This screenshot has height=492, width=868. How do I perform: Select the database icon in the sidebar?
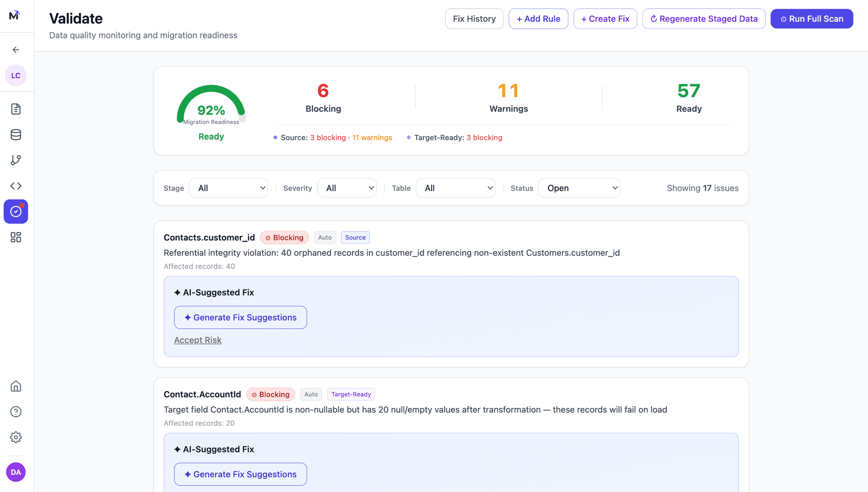click(x=16, y=134)
